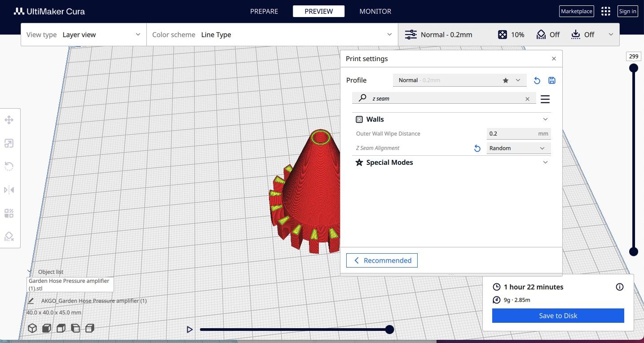Clear the 'z seam' search text

point(527,99)
